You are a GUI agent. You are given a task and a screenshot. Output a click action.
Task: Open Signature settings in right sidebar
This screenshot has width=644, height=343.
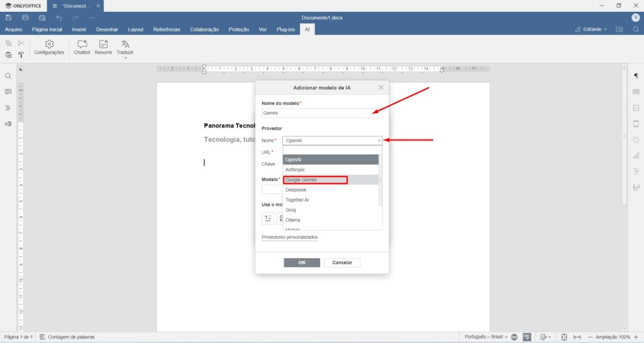pyautogui.click(x=636, y=187)
